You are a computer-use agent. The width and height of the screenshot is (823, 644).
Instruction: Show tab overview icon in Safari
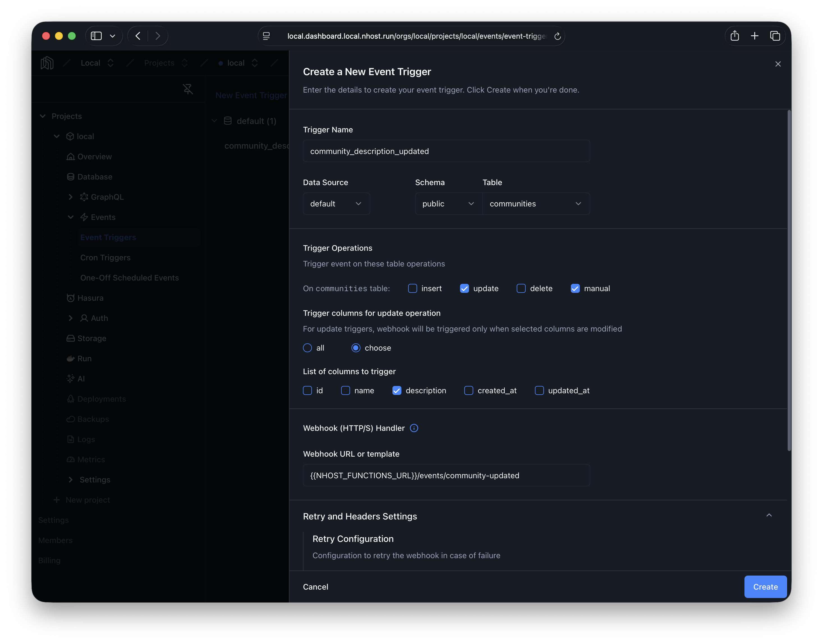pyautogui.click(x=775, y=36)
